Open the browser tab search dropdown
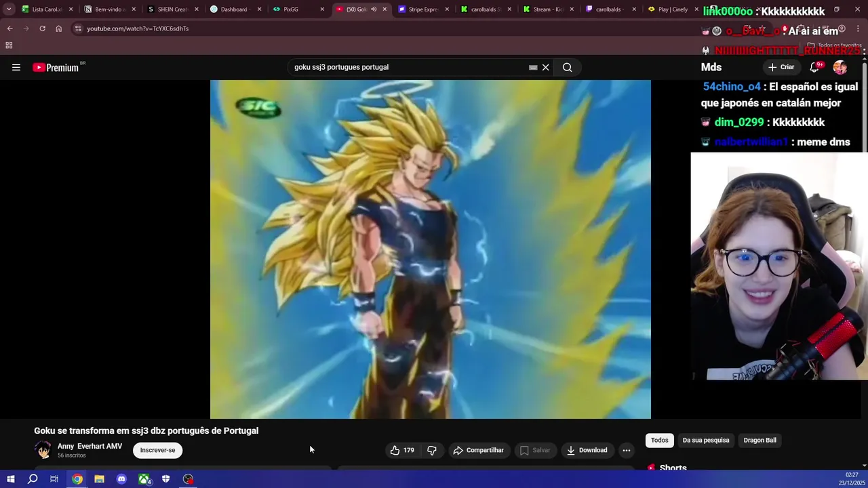 [x=9, y=9]
